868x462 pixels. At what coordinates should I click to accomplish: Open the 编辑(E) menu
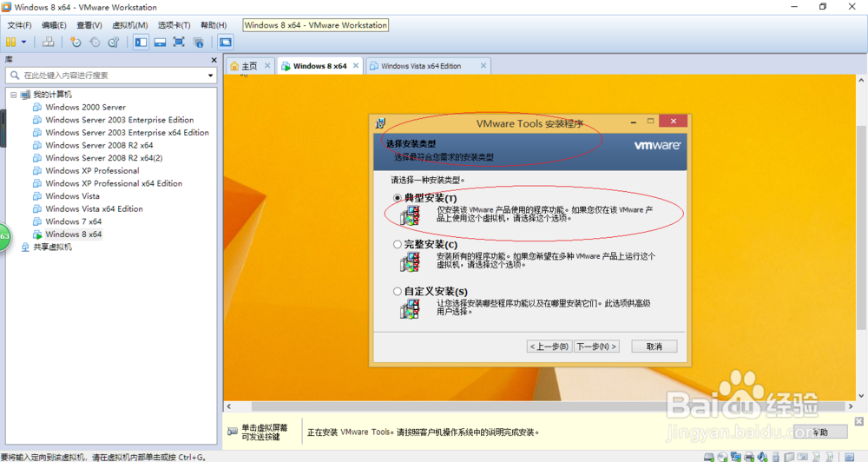[54, 25]
